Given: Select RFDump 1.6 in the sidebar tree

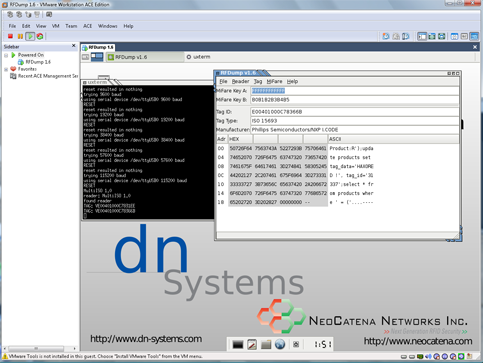Looking at the screenshot, I should pyautogui.click(x=38, y=62).
